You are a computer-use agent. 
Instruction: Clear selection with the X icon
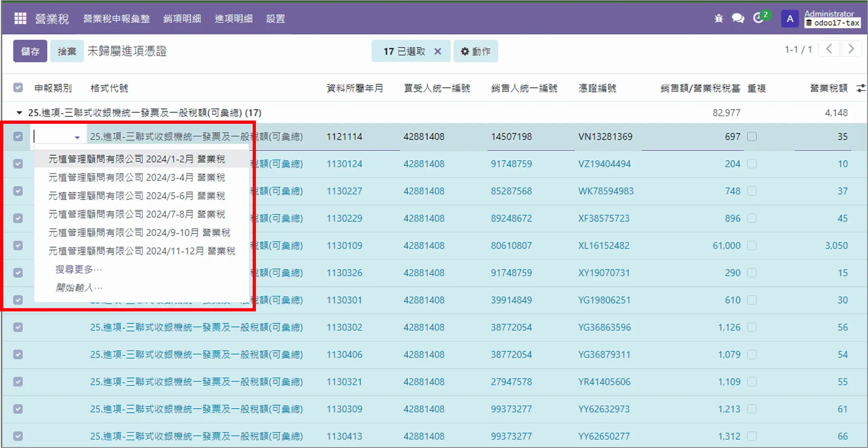click(x=438, y=51)
